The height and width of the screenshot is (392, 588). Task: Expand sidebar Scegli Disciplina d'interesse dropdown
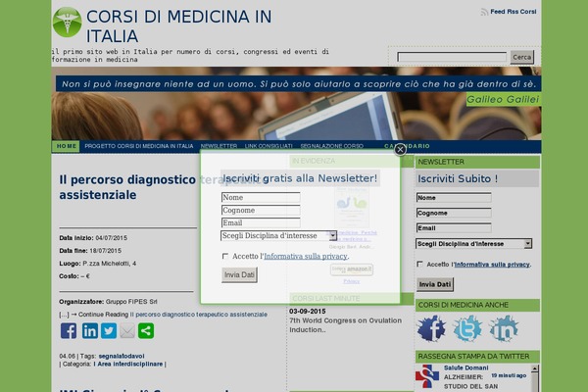473,244
